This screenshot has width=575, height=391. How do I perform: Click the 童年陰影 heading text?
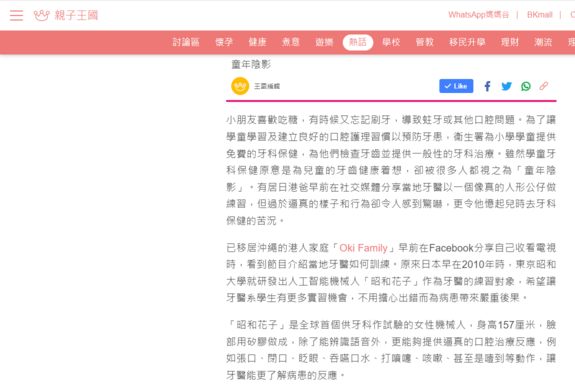coord(251,65)
